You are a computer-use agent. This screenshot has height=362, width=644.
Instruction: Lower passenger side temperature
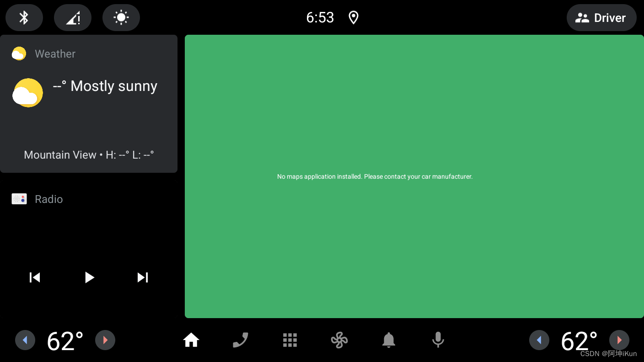[x=539, y=340]
